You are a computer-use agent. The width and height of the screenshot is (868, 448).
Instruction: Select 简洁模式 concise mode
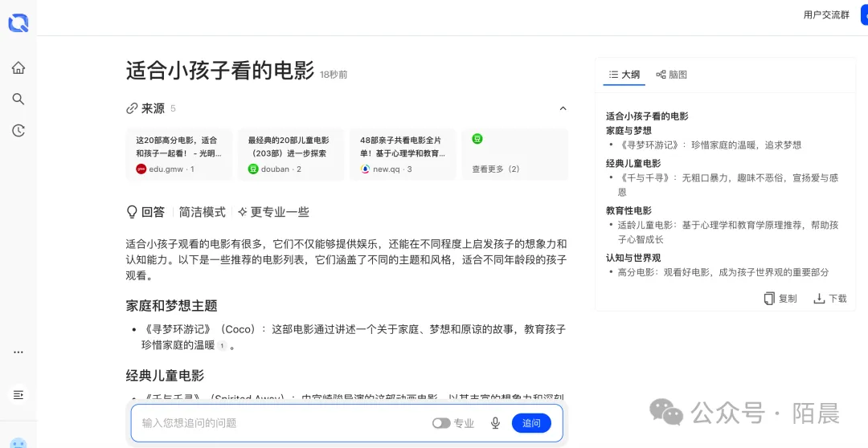(202, 212)
